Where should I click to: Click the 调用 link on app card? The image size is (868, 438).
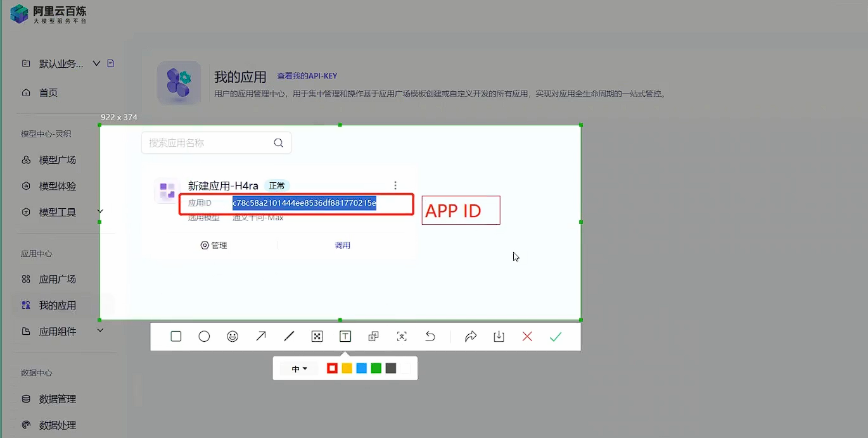point(343,246)
